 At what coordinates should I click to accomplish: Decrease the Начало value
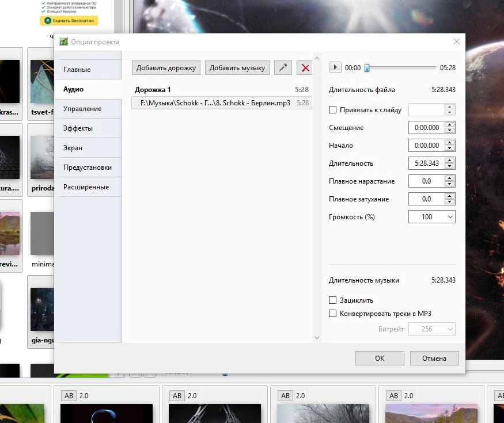(x=450, y=148)
